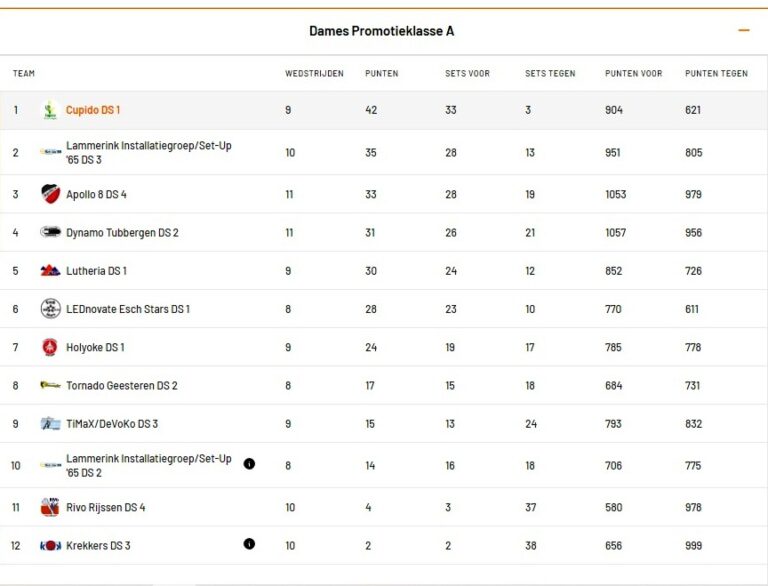Click the Dynamo Tubbergen DS 2 logo
This screenshot has width=768, height=586.
coord(50,232)
